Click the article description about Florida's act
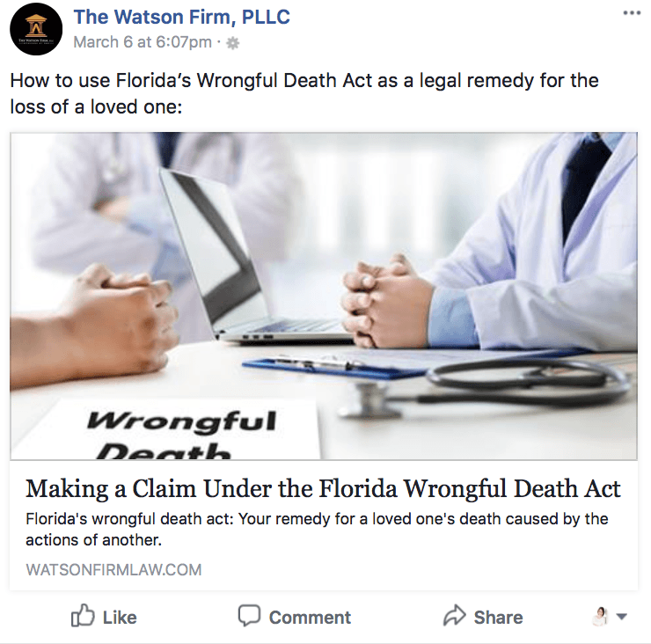This screenshot has height=644, width=651. click(x=317, y=530)
